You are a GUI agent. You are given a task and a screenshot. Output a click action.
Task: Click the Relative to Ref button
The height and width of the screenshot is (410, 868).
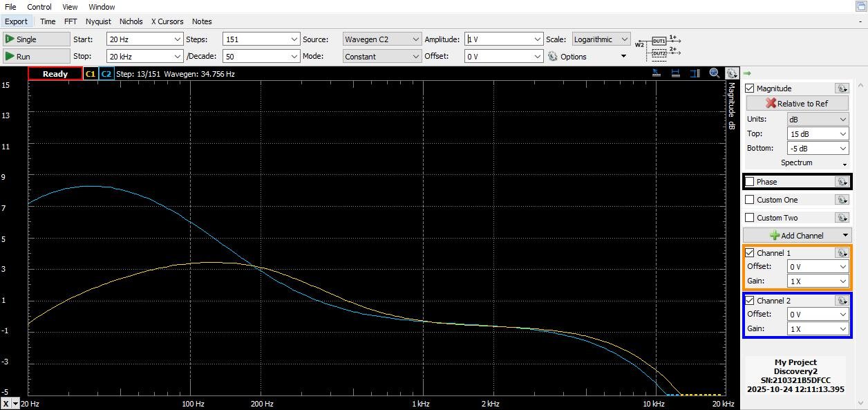click(796, 104)
